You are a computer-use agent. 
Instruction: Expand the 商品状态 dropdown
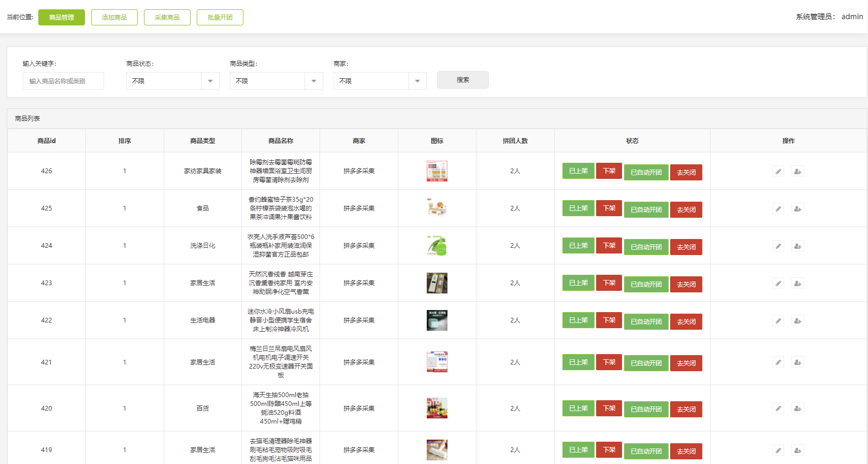(172, 81)
